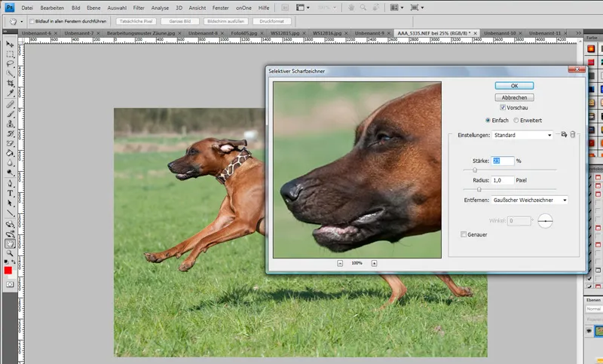603x364 pixels.
Task: Click the save settings icon beside Einstellungen
Action: 564,135
